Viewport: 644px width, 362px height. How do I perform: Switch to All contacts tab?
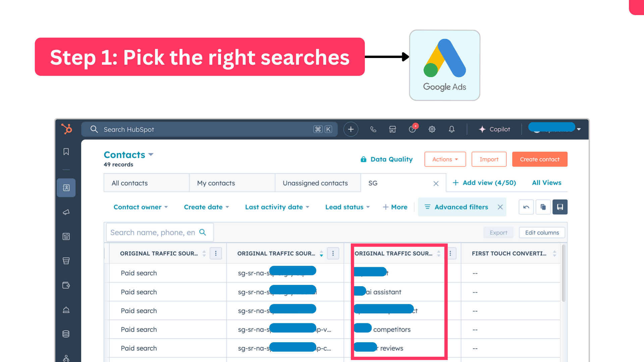(146, 183)
